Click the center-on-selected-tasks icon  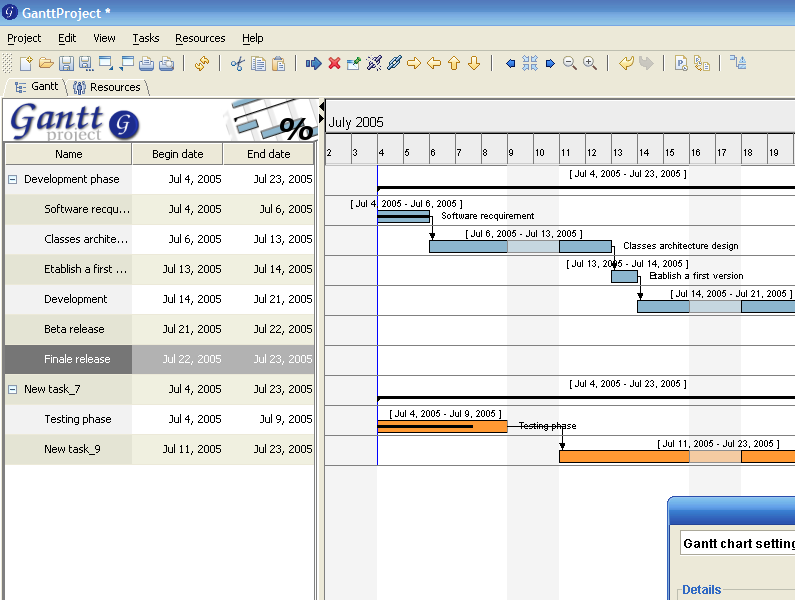[530, 63]
